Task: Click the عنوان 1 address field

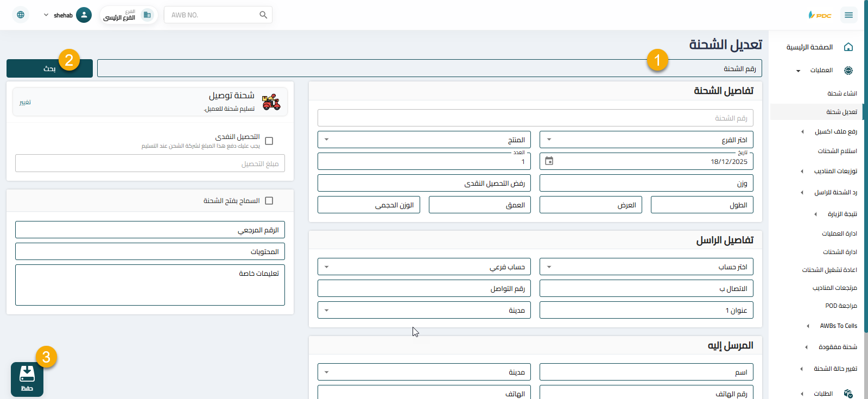Action: click(x=646, y=310)
